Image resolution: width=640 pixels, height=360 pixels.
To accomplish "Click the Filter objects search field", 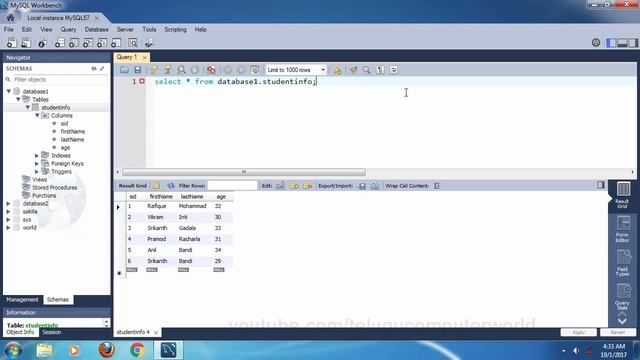I will [x=60, y=80].
